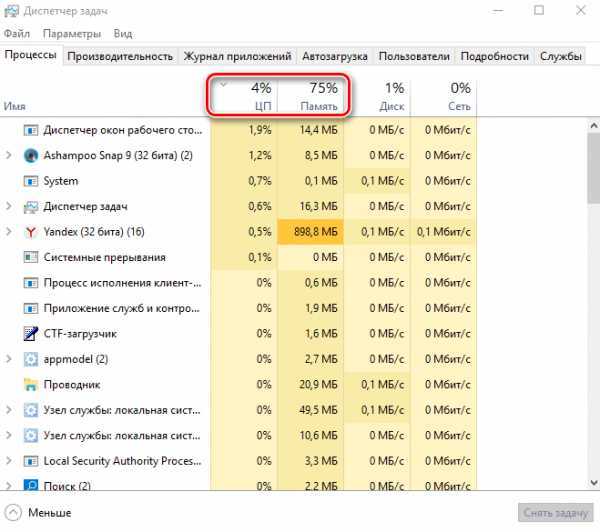Click the Yandex browser icon
The width and height of the screenshot is (600, 532).
[31, 232]
